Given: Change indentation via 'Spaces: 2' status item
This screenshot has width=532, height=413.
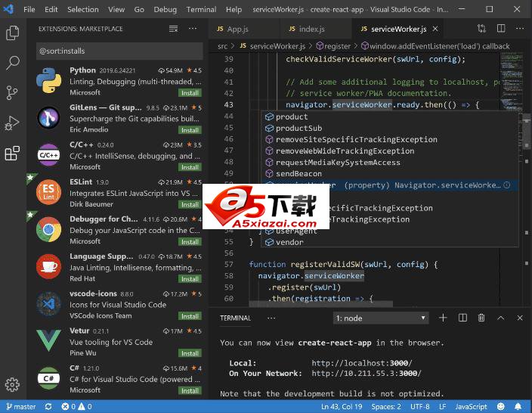Looking at the screenshot, I should 386,406.
